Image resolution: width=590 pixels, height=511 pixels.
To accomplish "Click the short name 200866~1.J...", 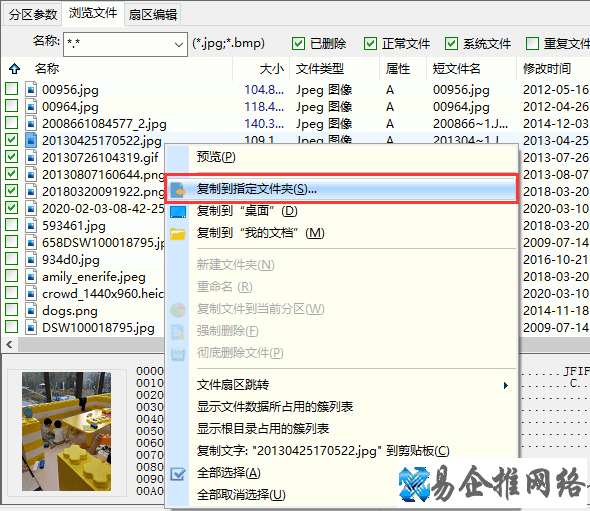I will point(470,124).
